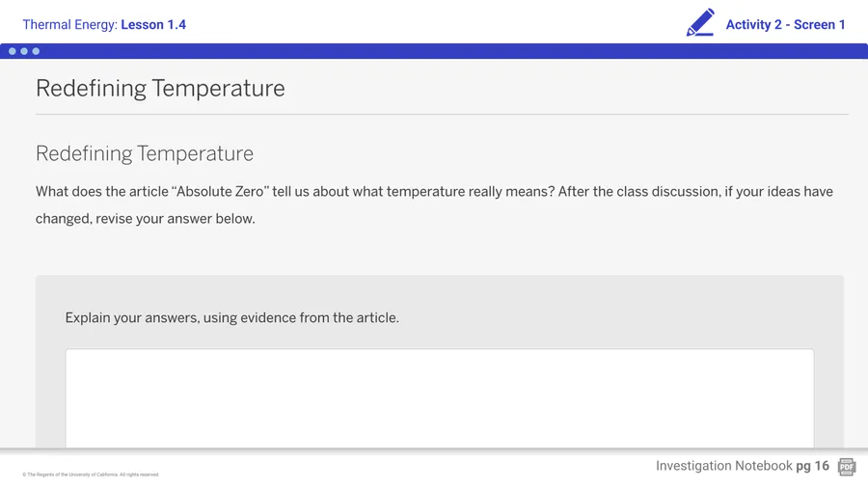Click the "Absolute Zero" article name
Image resolution: width=868 pixels, height=488 pixels.
(220, 192)
